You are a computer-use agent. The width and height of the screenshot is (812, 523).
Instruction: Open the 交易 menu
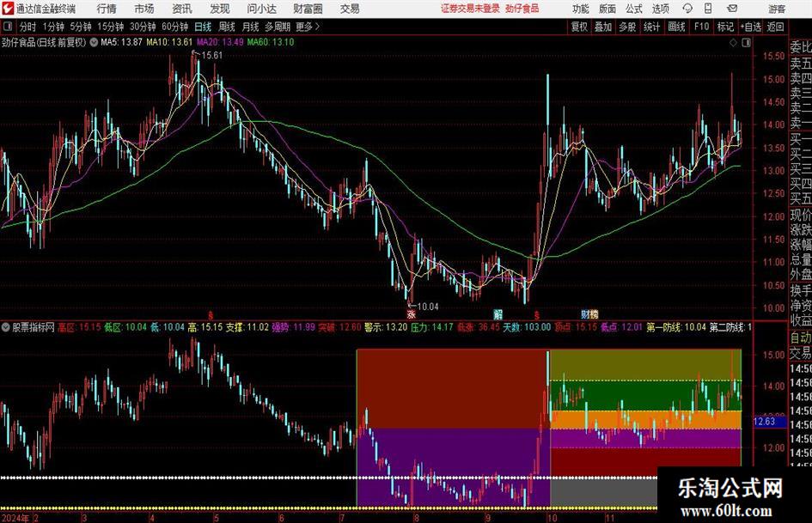[350, 9]
